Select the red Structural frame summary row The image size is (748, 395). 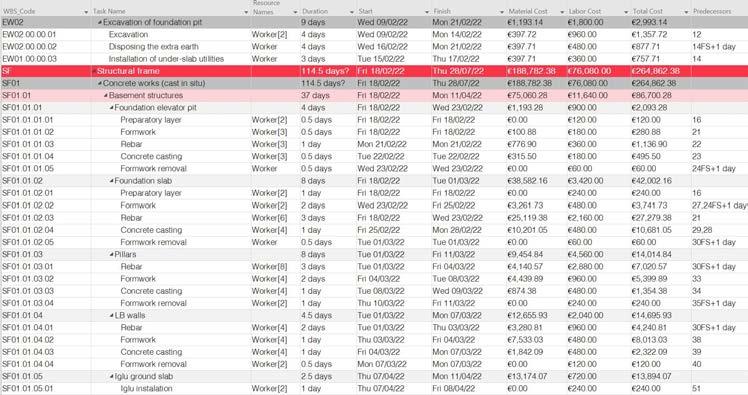click(374, 71)
